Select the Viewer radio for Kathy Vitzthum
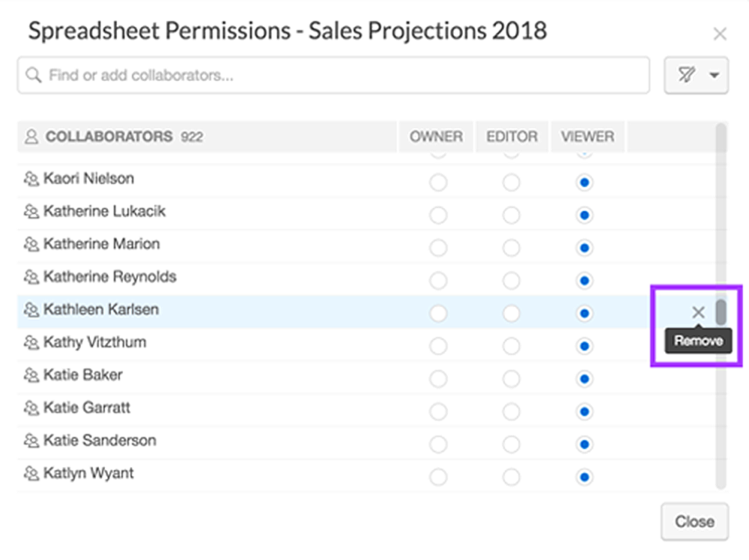 (x=584, y=347)
